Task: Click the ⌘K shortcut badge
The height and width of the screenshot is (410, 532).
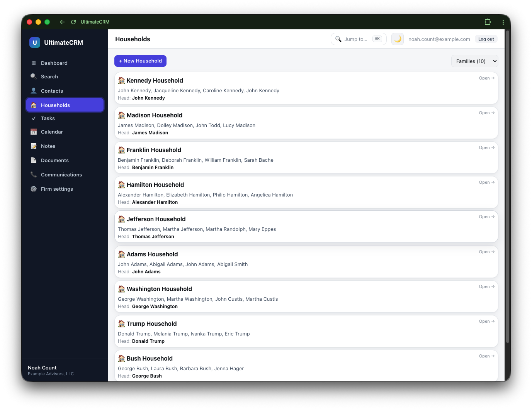Action: click(377, 39)
